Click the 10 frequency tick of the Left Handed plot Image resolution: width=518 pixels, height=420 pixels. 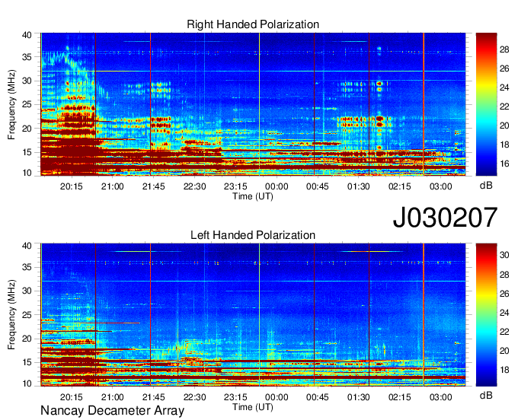27,383
